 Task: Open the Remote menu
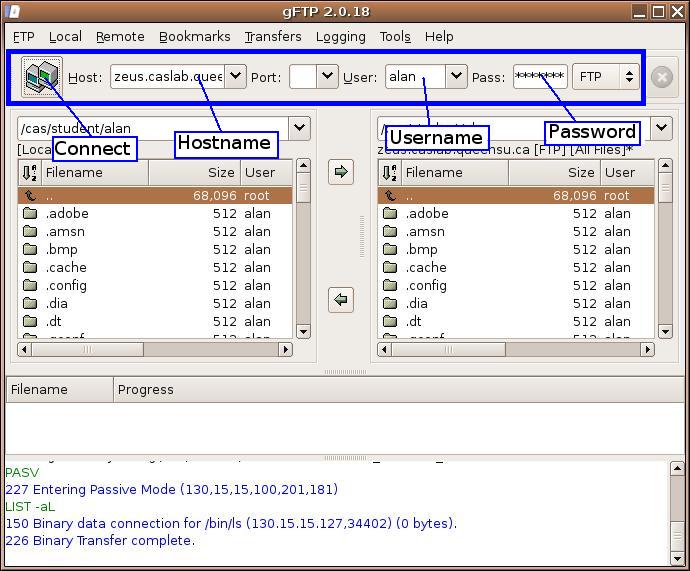[120, 37]
